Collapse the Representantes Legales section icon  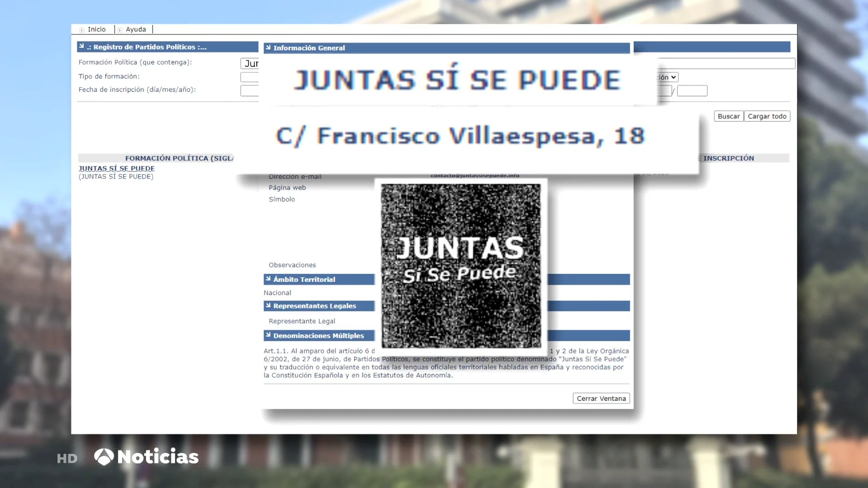268,305
